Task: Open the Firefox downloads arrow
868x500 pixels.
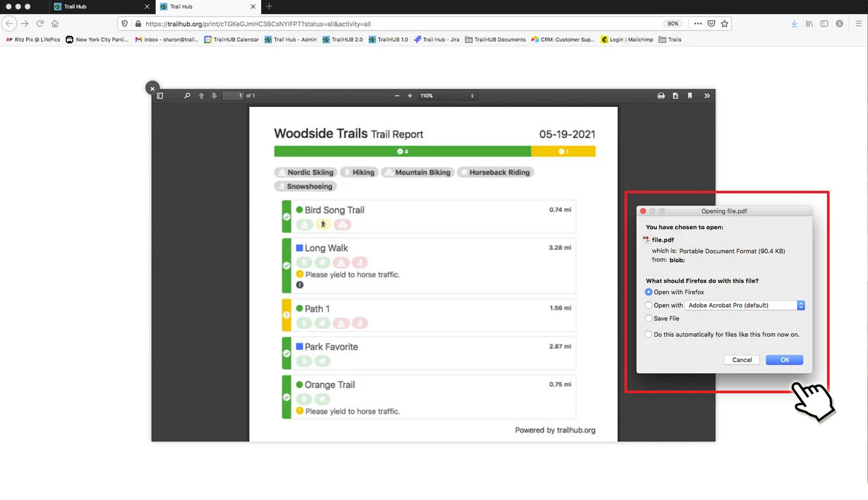Action: pos(794,23)
